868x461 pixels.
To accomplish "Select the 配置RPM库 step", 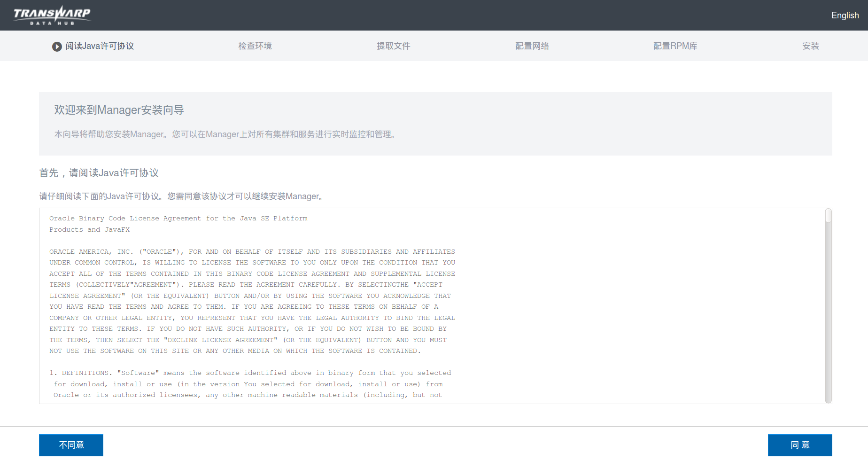I will pos(675,46).
